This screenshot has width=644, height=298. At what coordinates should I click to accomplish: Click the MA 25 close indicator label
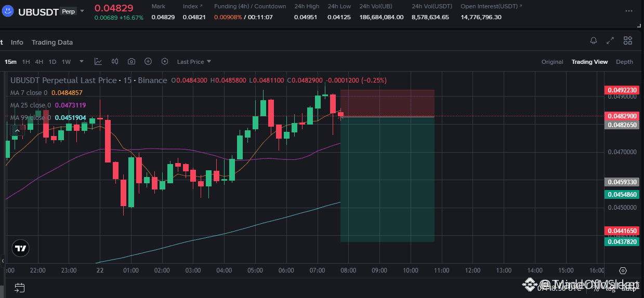coord(31,105)
